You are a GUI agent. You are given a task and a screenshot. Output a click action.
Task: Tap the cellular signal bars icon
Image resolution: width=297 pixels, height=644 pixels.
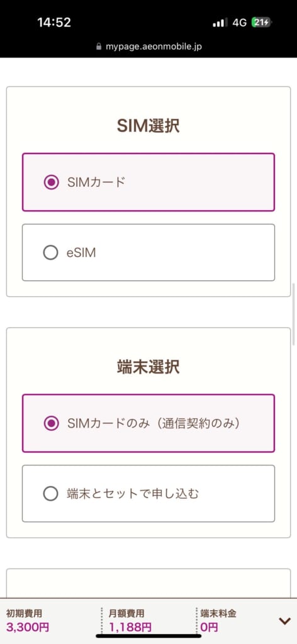(x=220, y=23)
